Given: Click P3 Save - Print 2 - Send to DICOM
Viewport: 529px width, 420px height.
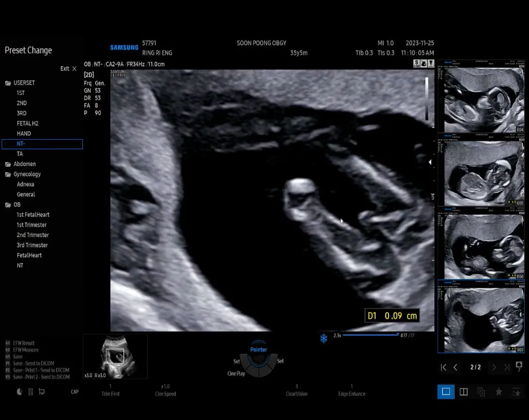Looking at the screenshot, I should point(38,377).
